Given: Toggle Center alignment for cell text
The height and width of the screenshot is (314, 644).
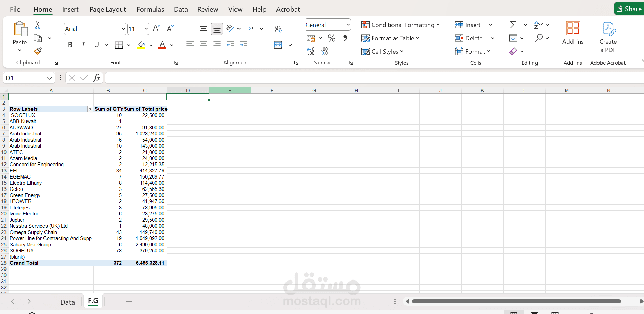Looking at the screenshot, I should coord(204,45).
